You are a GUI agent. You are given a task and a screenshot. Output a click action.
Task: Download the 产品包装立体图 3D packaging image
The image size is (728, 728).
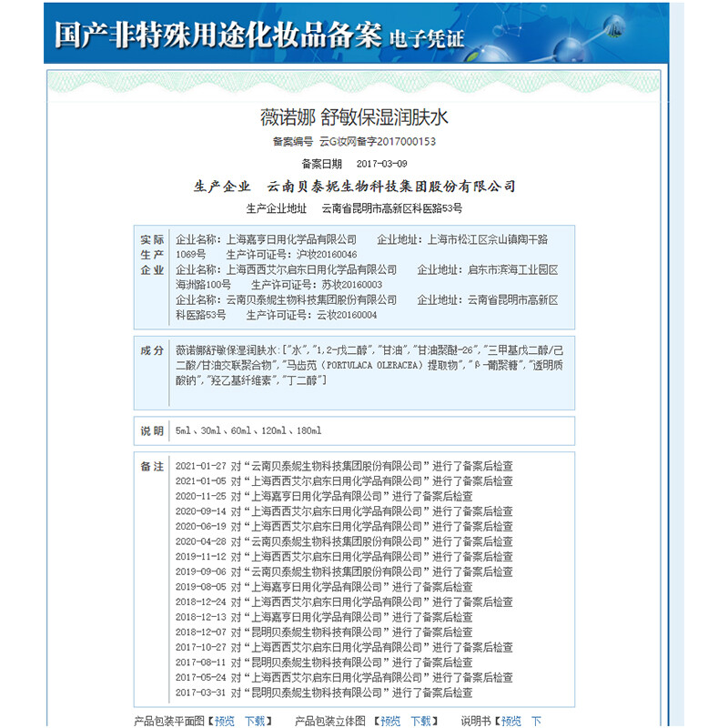coord(420,721)
